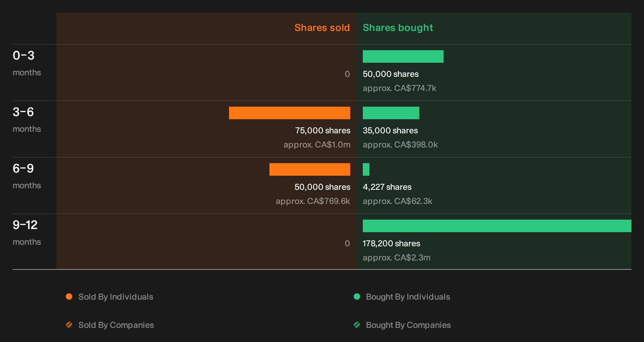The image size is (644, 342).
Task: Click approx. CA$774.7k amount
Action: (399, 88)
